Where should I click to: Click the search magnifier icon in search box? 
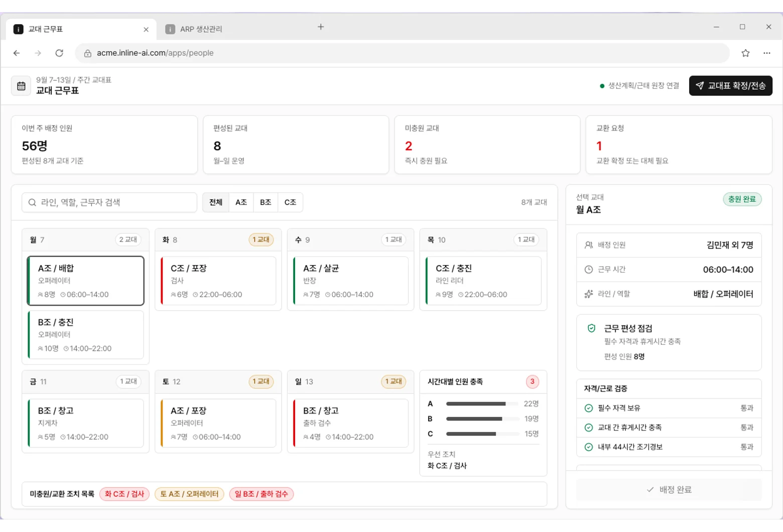[x=32, y=202]
